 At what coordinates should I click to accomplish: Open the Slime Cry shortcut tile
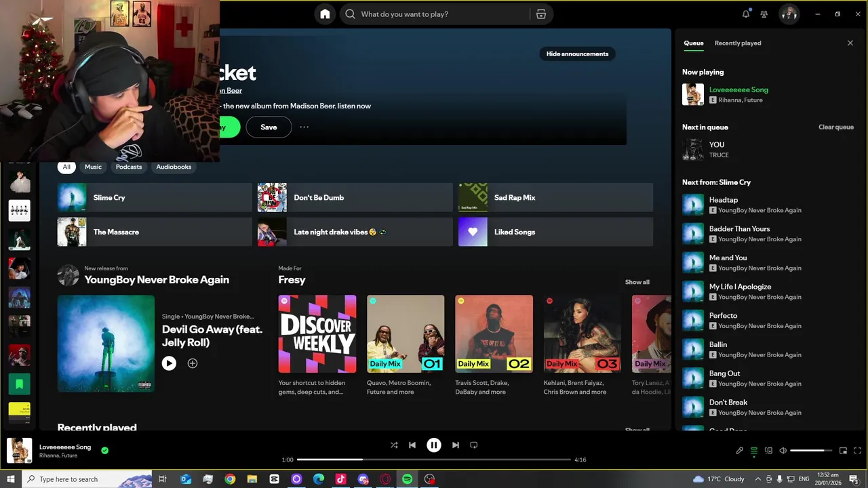(x=155, y=197)
